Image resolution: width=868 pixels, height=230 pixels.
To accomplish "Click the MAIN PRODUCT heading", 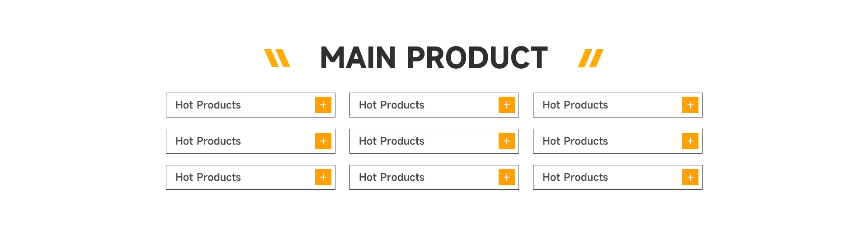I will click(434, 58).
